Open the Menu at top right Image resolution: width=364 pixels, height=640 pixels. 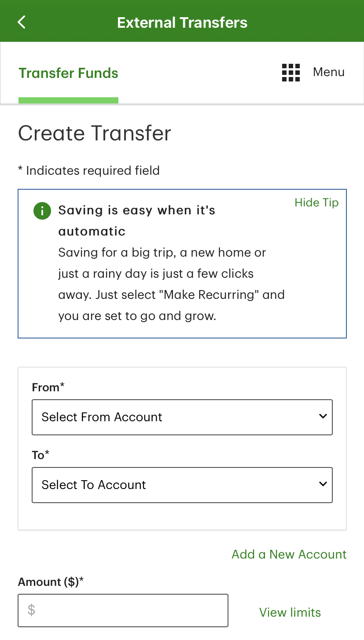(x=328, y=72)
